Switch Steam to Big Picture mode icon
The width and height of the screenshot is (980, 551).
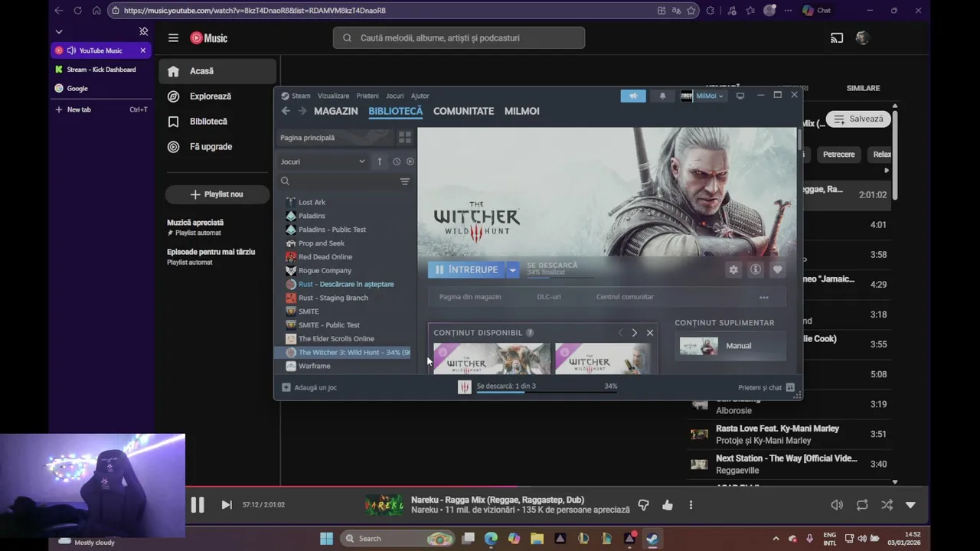740,96
